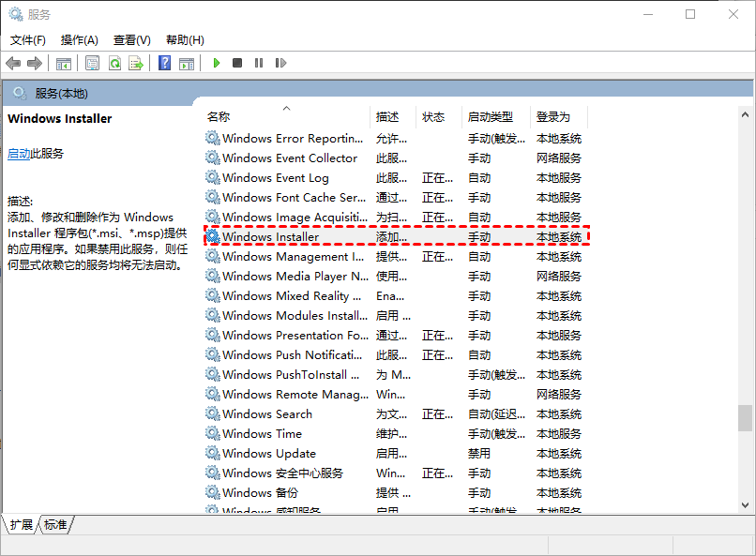Click the 启动 link to start service
The height and width of the screenshot is (556, 756).
point(19,154)
